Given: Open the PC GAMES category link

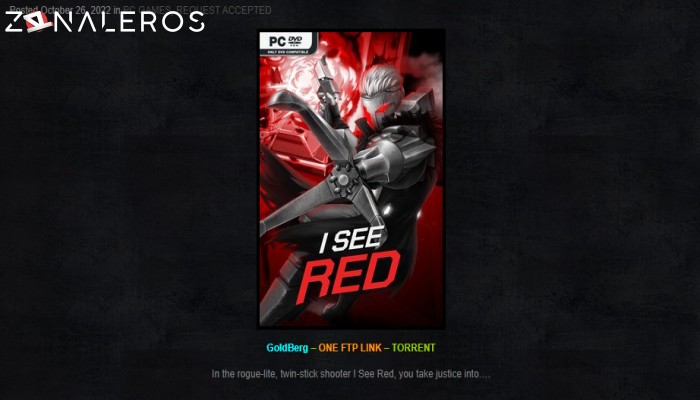Looking at the screenshot, I should (147, 10).
